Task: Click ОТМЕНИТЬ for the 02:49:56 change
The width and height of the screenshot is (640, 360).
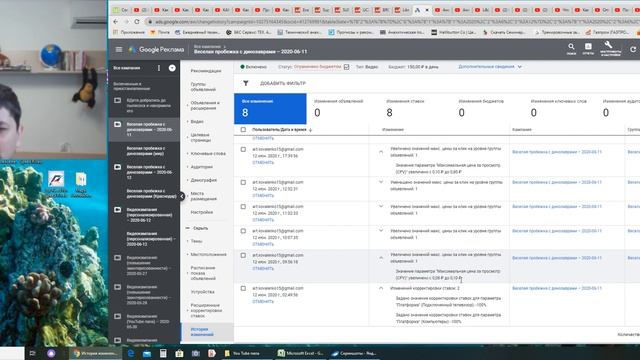Action: tap(263, 302)
